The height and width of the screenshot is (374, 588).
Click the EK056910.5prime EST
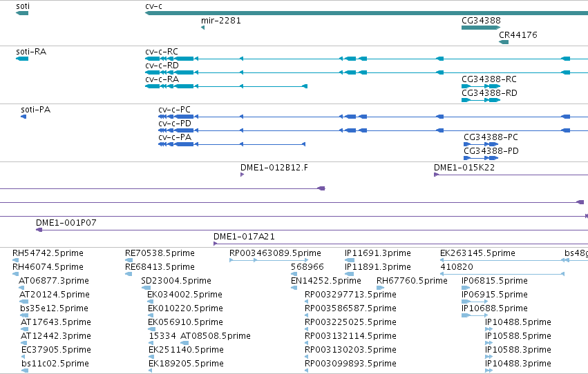click(151, 329)
